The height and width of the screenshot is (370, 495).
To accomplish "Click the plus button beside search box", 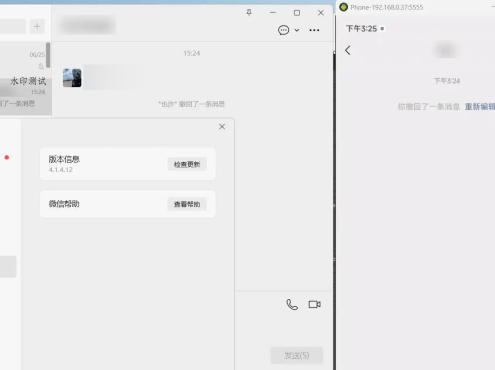I will 37,26.
